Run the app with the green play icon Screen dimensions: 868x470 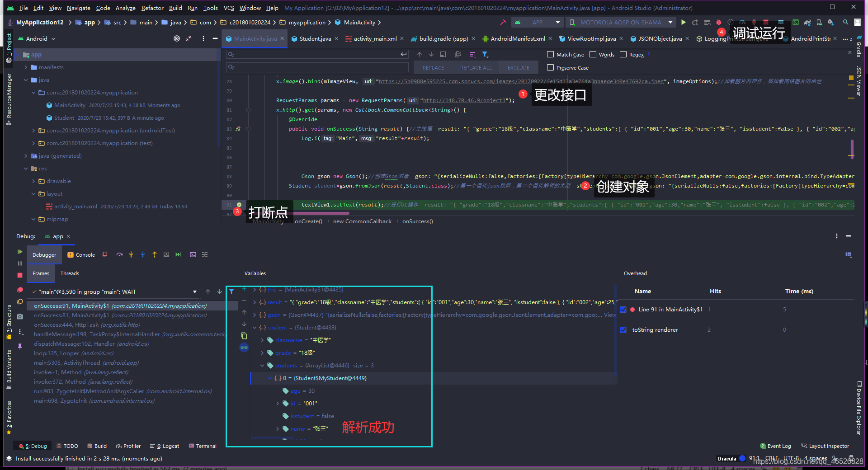[x=684, y=22]
